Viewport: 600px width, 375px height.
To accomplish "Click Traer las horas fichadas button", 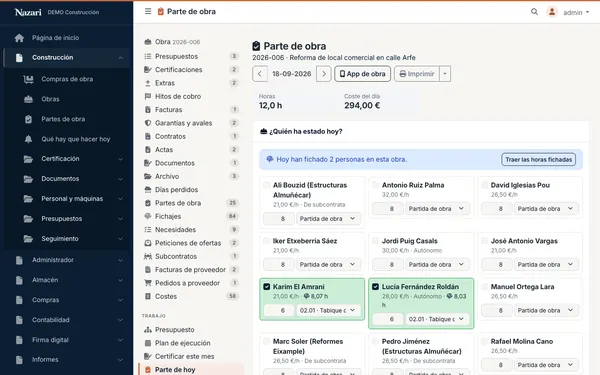I will tap(538, 160).
